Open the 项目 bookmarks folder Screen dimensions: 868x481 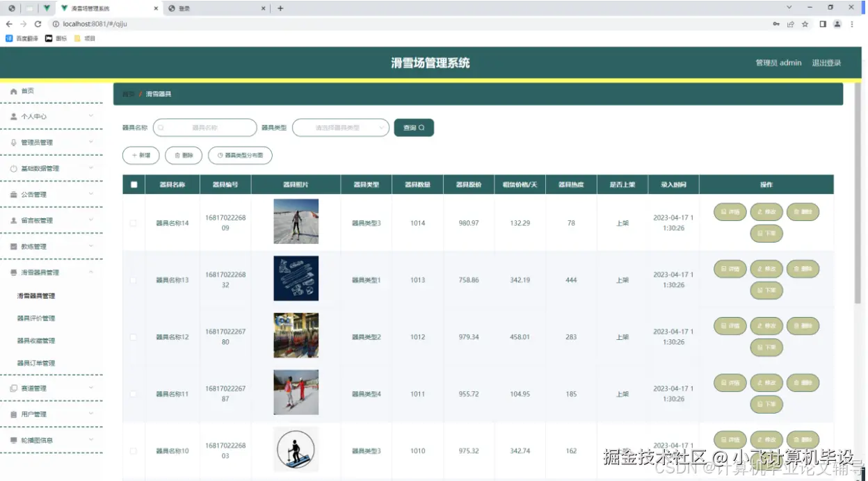(85, 38)
